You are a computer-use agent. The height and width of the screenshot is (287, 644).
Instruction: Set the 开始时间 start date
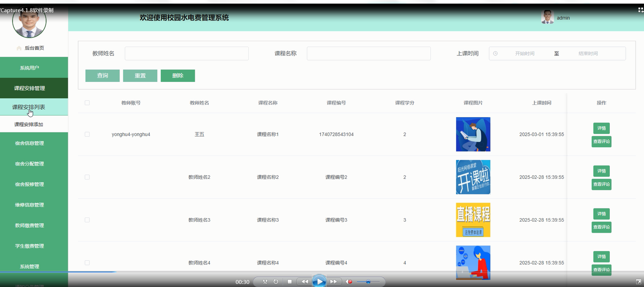coord(524,54)
